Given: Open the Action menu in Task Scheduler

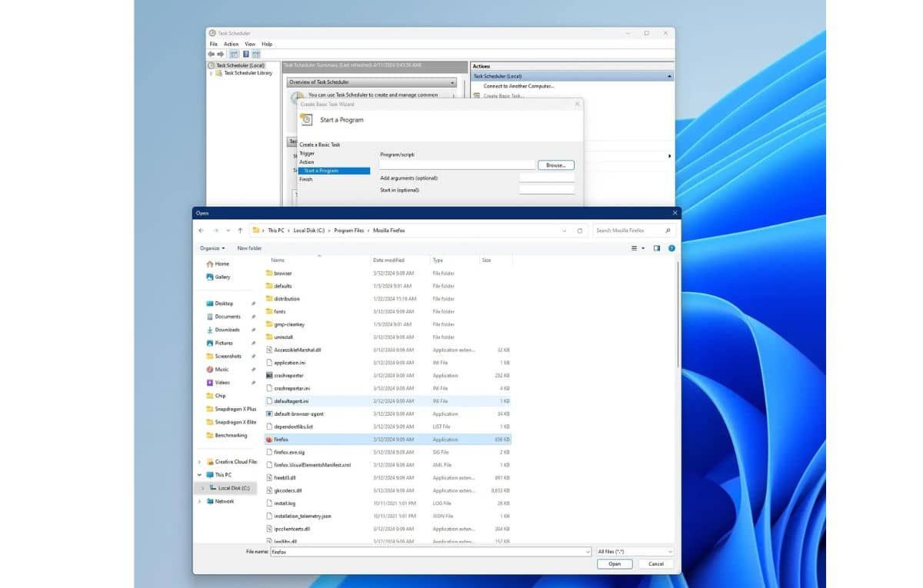Looking at the screenshot, I should click(x=231, y=44).
